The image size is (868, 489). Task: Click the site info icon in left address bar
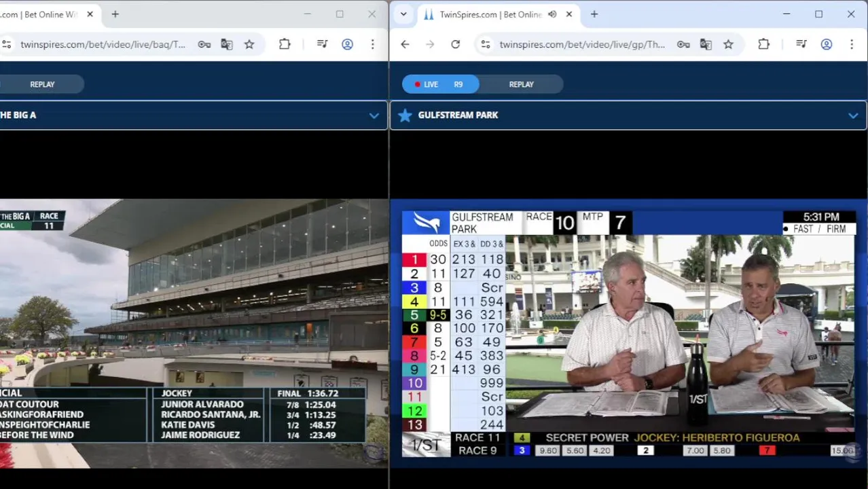(x=6, y=44)
